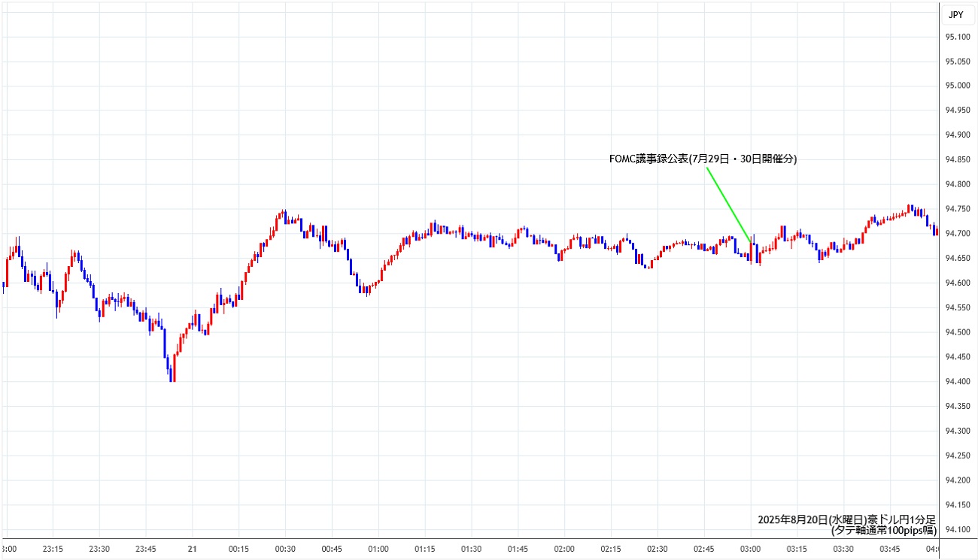Click the 01:45 time axis label
This screenshot has width=978, height=560.
pyautogui.click(x=518, y=549)
